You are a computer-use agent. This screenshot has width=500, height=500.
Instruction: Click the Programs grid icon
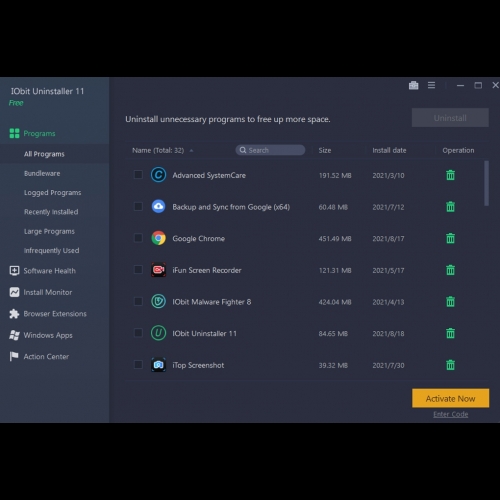(x=14, y=133)
